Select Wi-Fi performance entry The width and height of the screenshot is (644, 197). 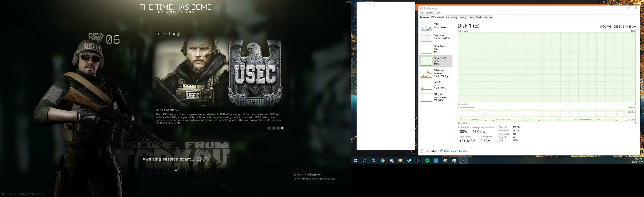[x=436, y=85]
